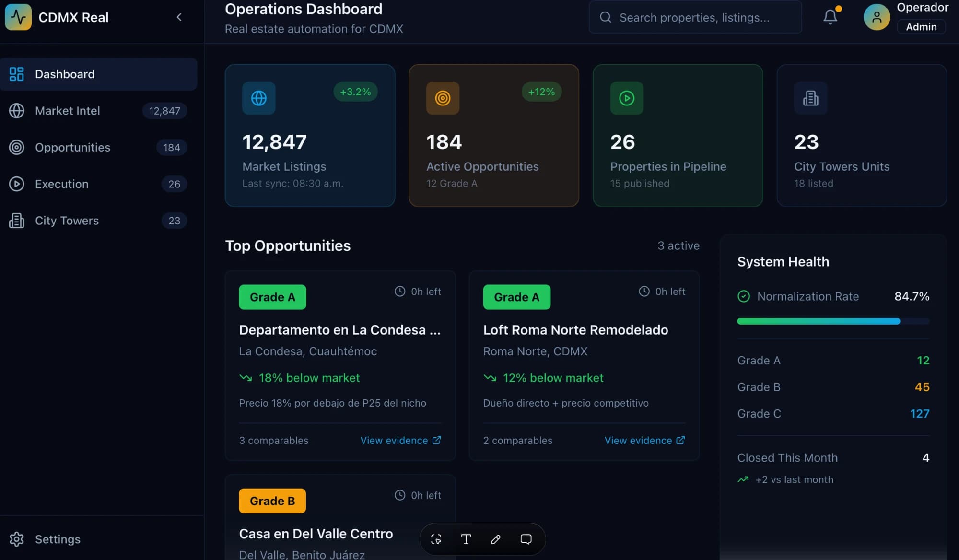Click the search magnifier icon

pyautogui.click(x=606, y=17)
